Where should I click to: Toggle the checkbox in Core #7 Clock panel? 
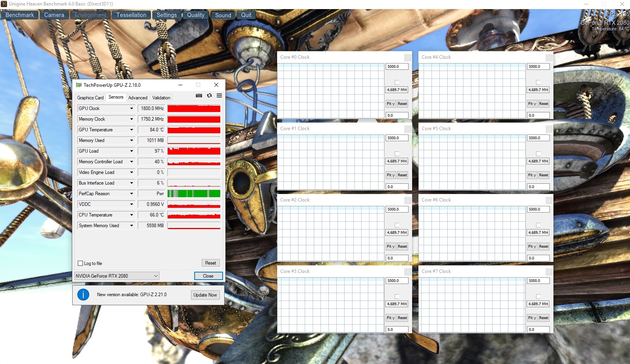tap(538, 297)
